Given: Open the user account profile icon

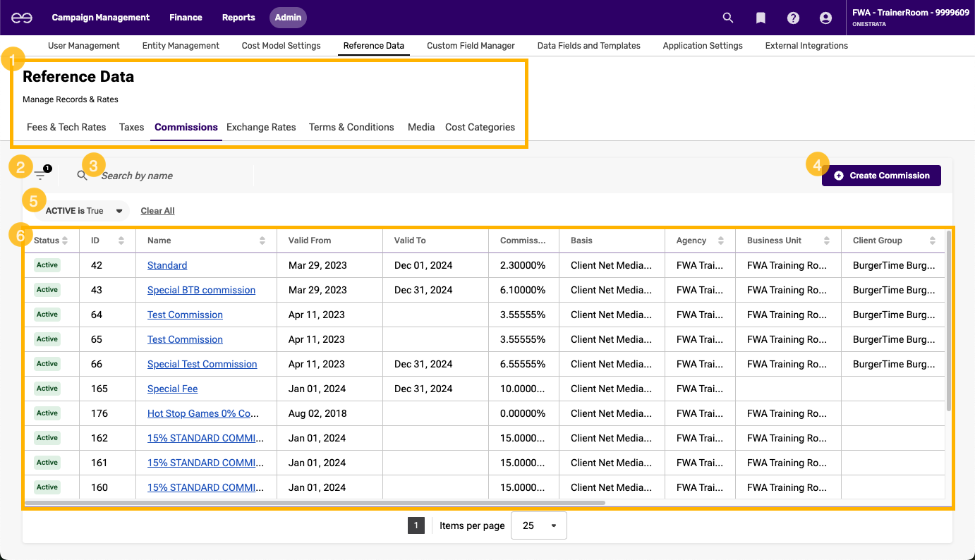Looking at the screenshot, I should coord(825,18).
